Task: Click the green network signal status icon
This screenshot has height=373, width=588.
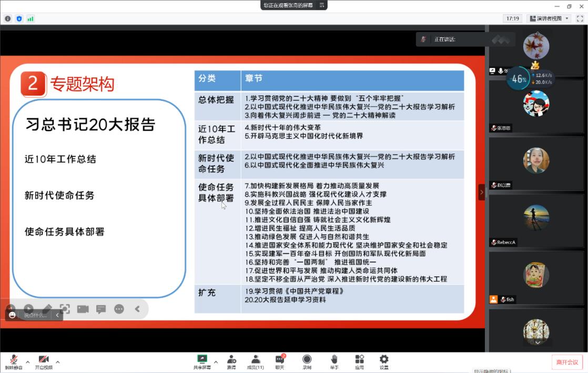Action: click(x=31, y=18)
